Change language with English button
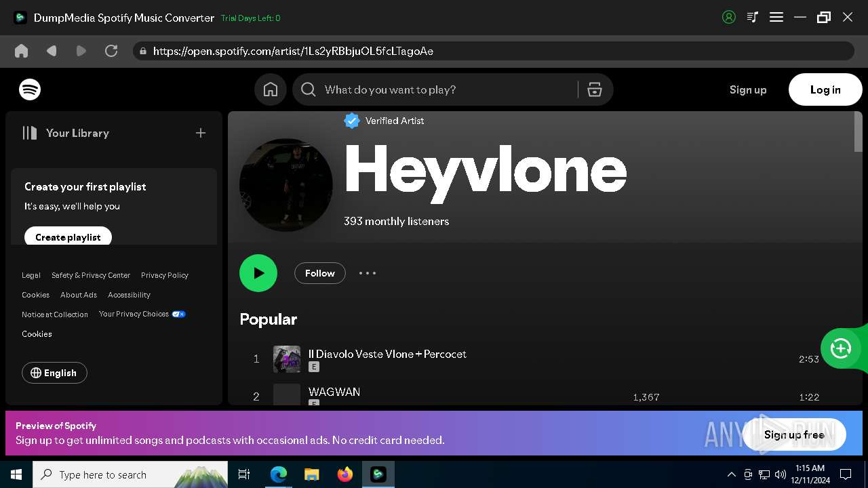Screen dimensions: 868x488 [54, 373]
